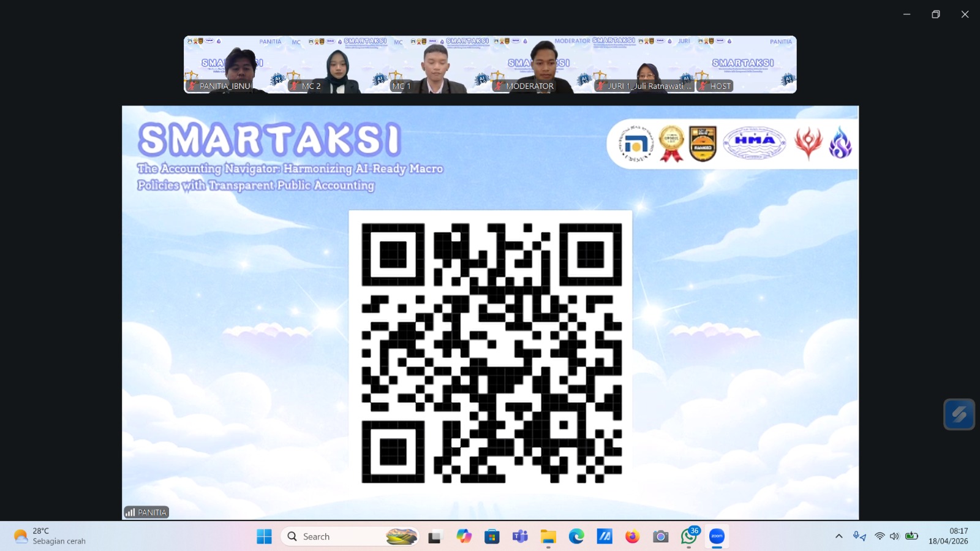This screenshot has width=980, height=551.
Task: Open File Explorer from the taskbar
Action: pyautogui.click(x=548, y=536)
